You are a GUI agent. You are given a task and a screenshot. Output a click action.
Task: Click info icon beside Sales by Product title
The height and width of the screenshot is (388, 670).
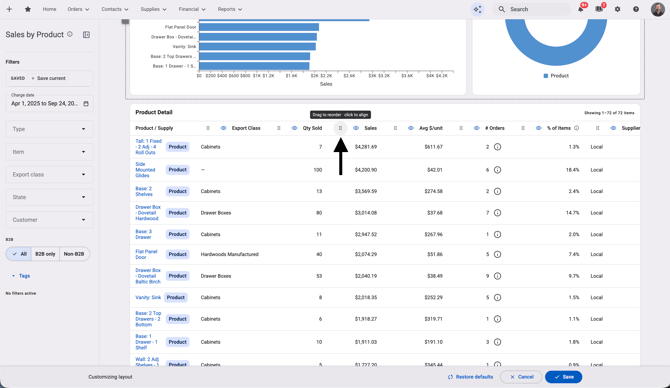(70, 34)
